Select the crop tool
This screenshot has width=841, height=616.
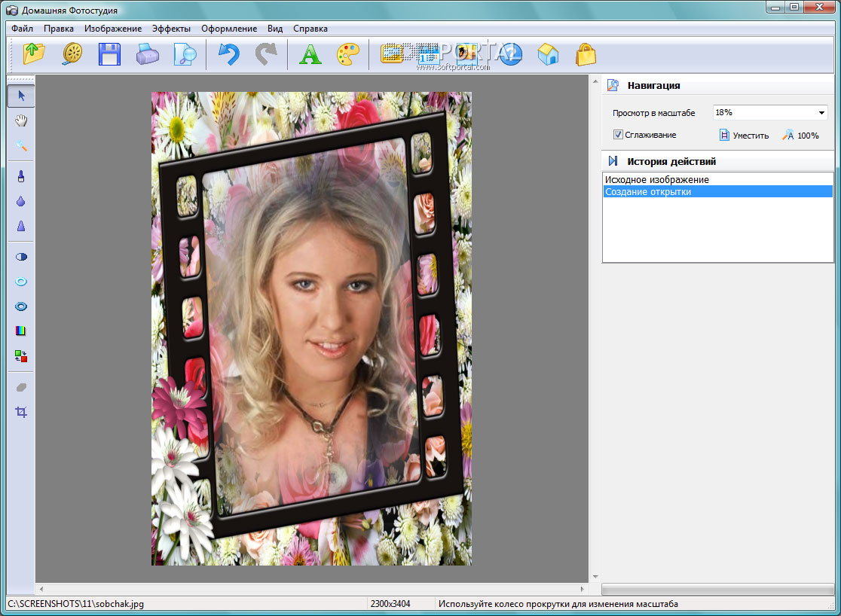click(21, 412)
